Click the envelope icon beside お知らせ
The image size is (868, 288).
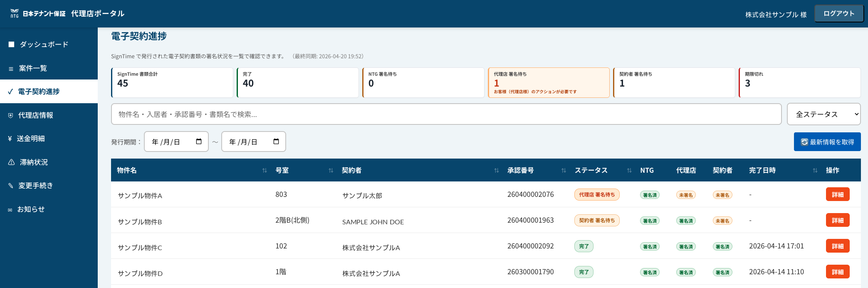(x=10, y=210)
